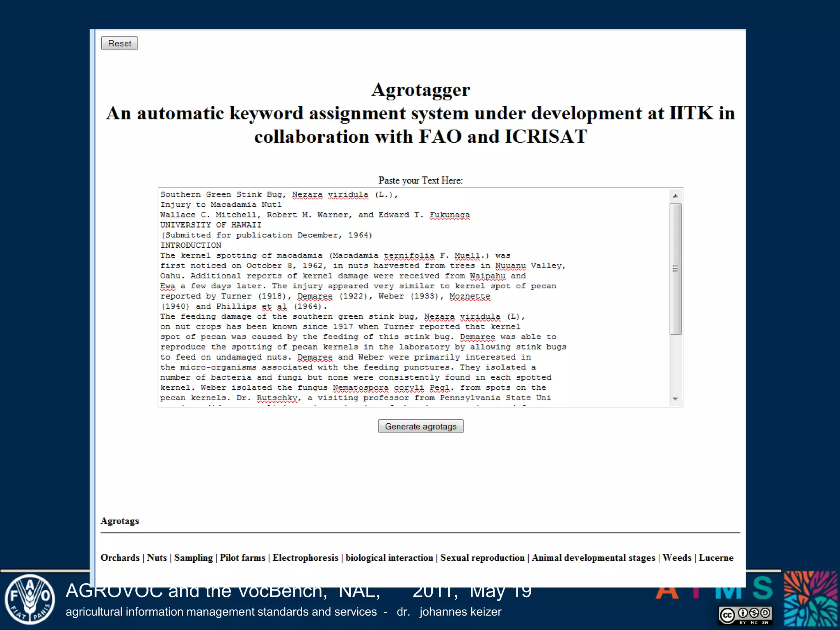Screen dimensions: 840x630
Task: Select the Nuts agrotag
Action: coord(157,558)
